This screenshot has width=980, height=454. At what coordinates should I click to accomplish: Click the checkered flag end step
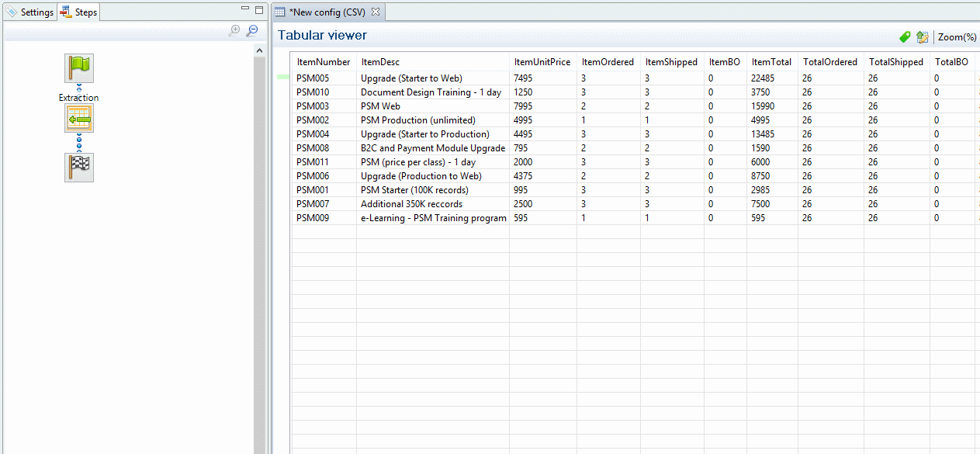click(x=79, y=168)
